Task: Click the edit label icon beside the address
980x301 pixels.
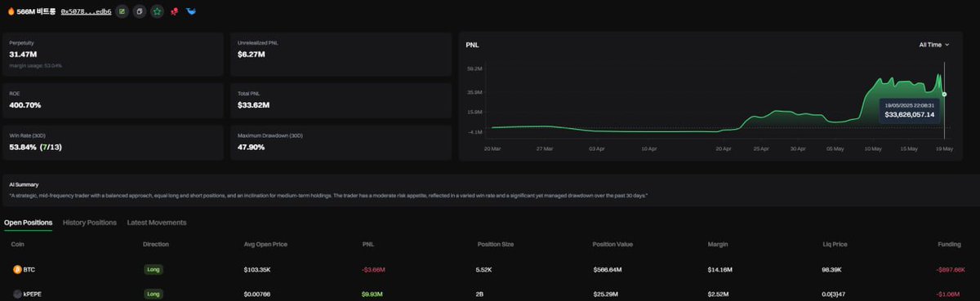Action: [122, 12]
